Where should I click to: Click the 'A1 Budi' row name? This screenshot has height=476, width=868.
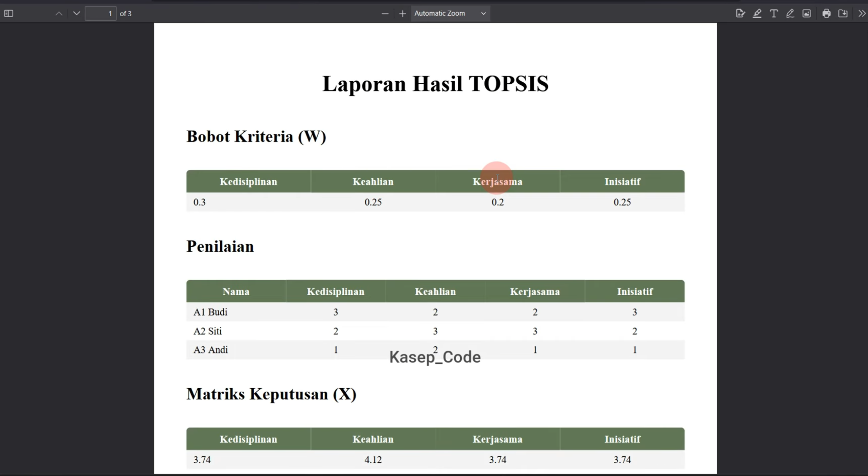(x=210, y=312)
